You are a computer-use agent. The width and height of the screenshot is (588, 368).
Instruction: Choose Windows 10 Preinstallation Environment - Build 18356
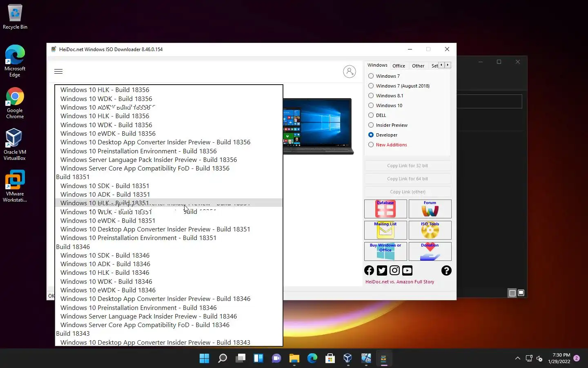pyautogui.click(x=169, y=151)
